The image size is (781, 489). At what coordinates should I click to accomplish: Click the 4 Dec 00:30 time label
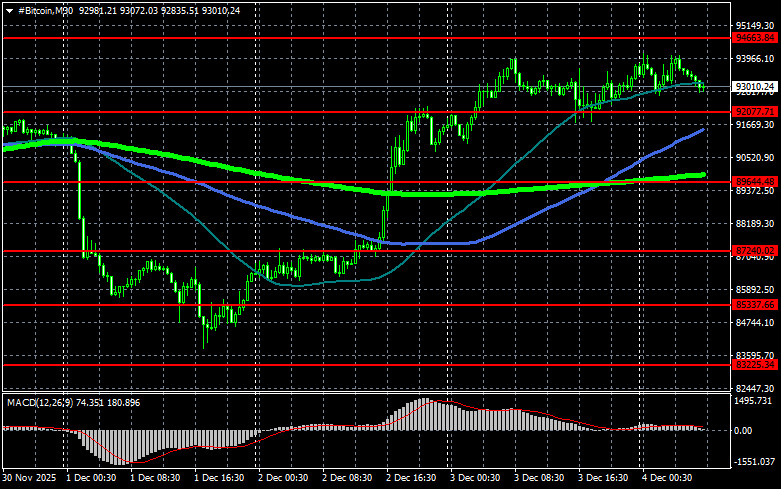670,480
